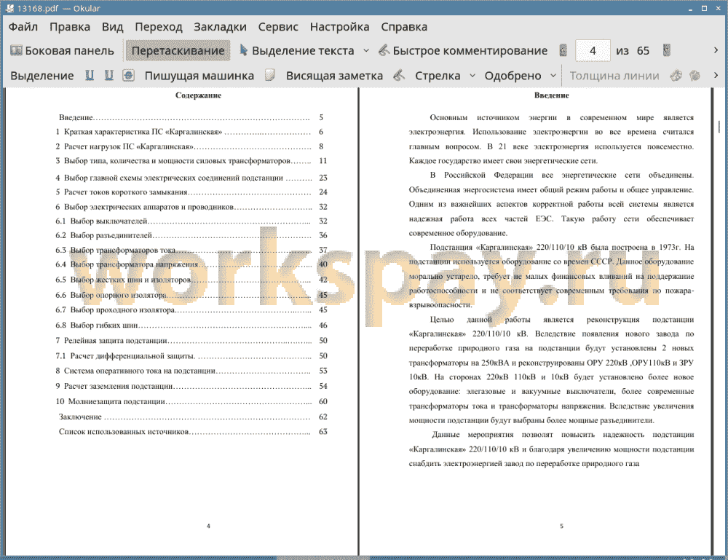The width and height of the screenshot is (728, 560).
Task: Close the Okular window
Action: pyautogui.click(x=718, y=8)
